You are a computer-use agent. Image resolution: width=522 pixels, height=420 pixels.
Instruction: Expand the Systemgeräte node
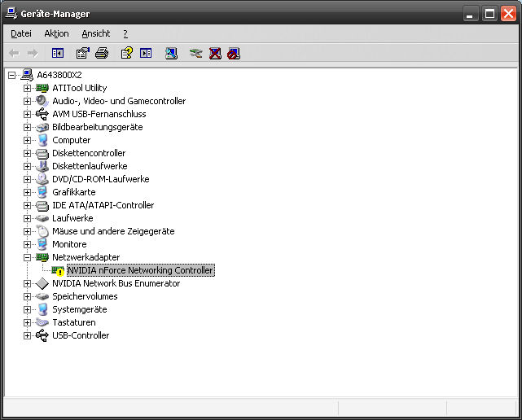coord(28,309)
